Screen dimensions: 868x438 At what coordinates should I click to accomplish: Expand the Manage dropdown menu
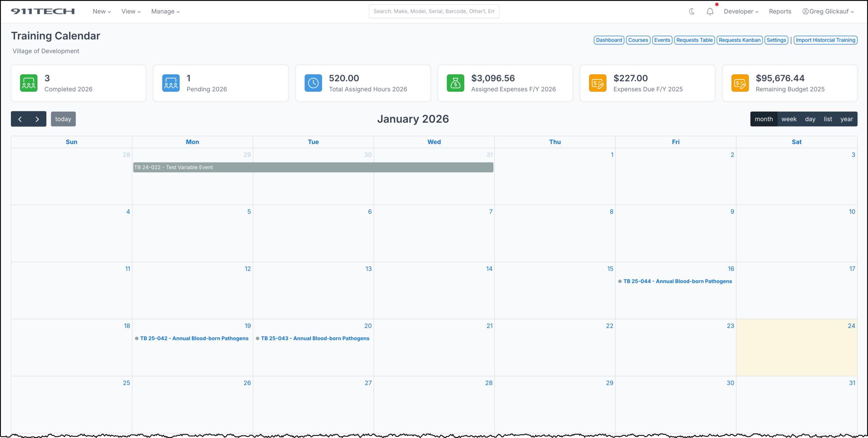165,12
